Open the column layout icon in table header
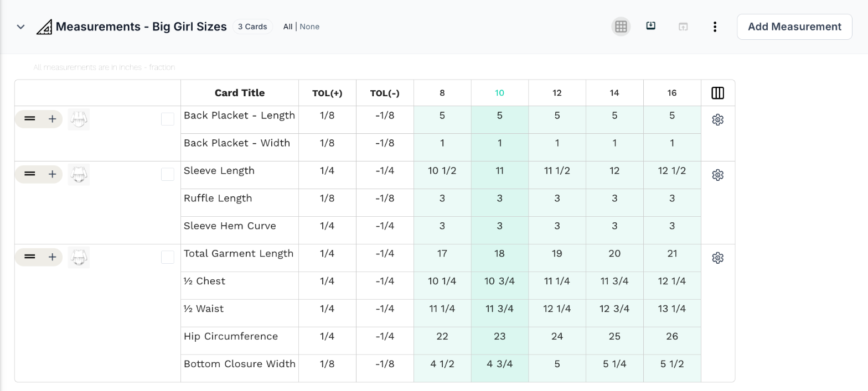 tap(717, 93)
